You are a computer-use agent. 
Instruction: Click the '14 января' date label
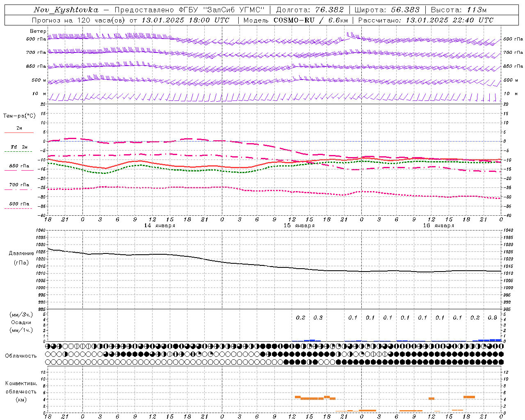[160, 226]
